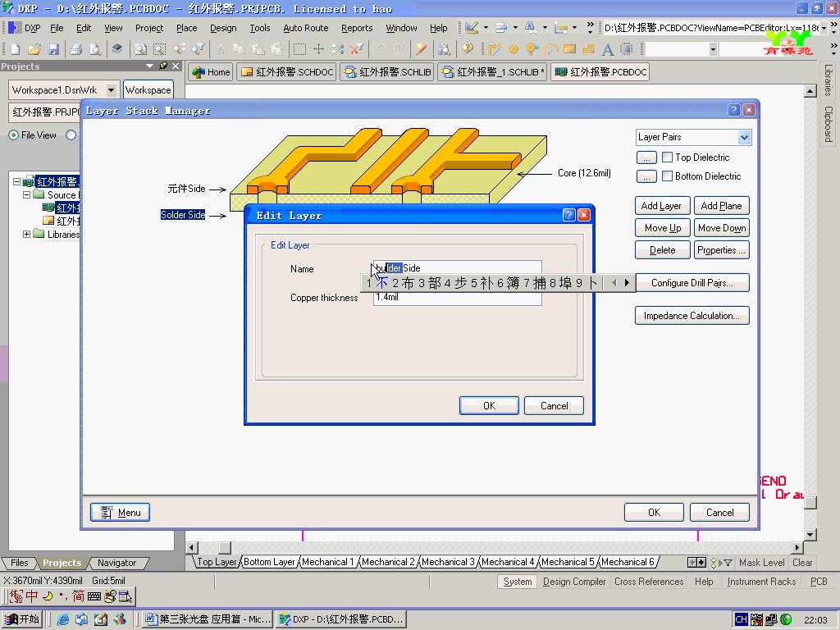Viewport: 840px width, 630px height.
Task: Click the horizontal scrollbar left arrow
Action: 192,547
